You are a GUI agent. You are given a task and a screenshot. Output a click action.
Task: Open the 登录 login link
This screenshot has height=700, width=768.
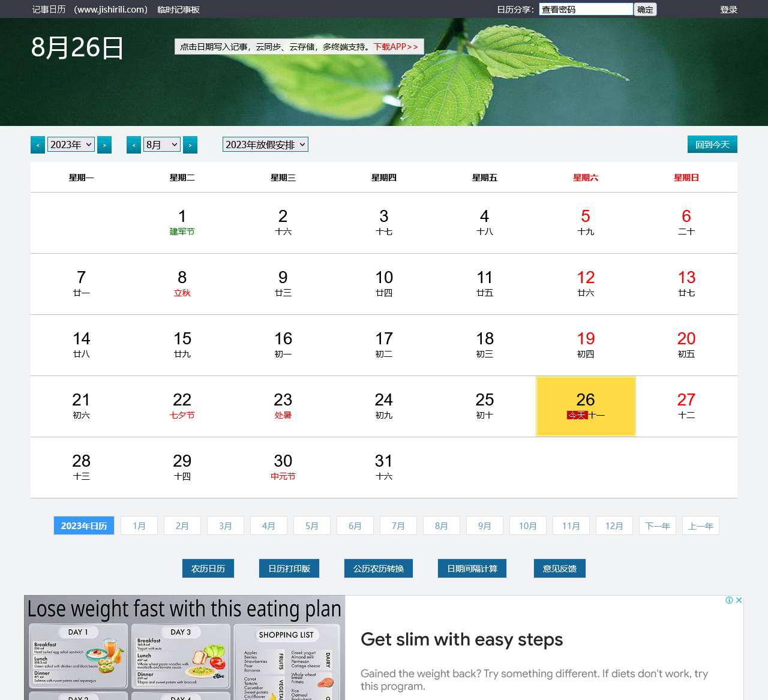(729, 10)
